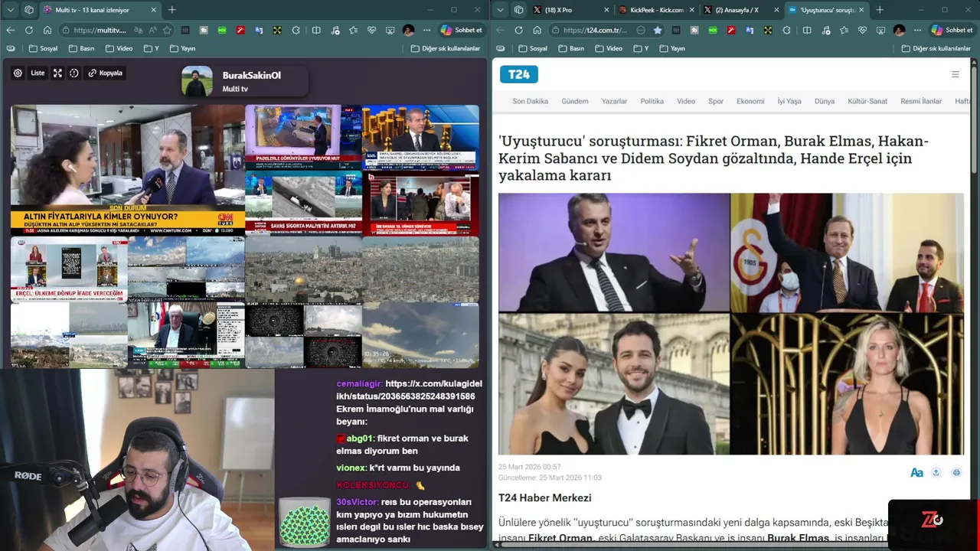Viewport: 980px width, 551px height.
Task: Select the CNN Türk altın fiyatları stream
Action: click(127, 170)
